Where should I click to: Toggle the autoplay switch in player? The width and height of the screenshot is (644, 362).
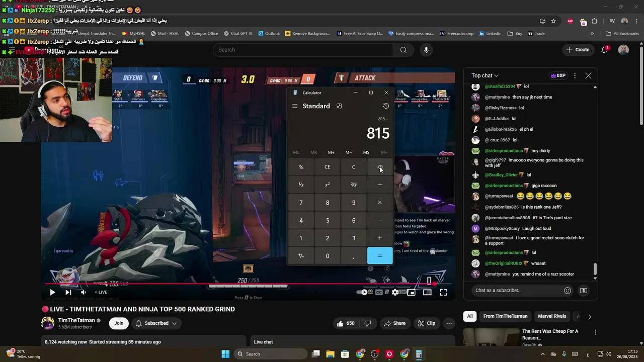362,292
